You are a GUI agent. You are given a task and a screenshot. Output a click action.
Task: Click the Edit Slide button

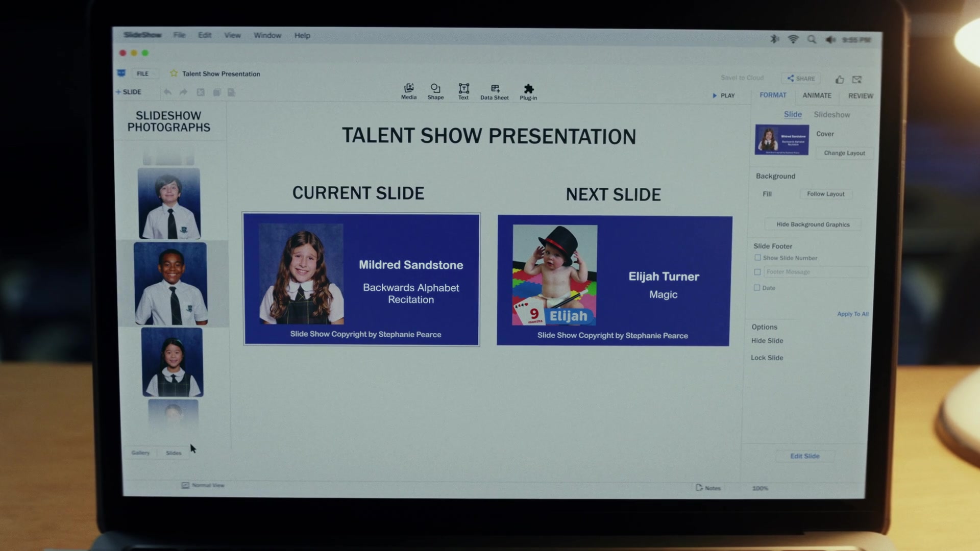tap(805, 456)
